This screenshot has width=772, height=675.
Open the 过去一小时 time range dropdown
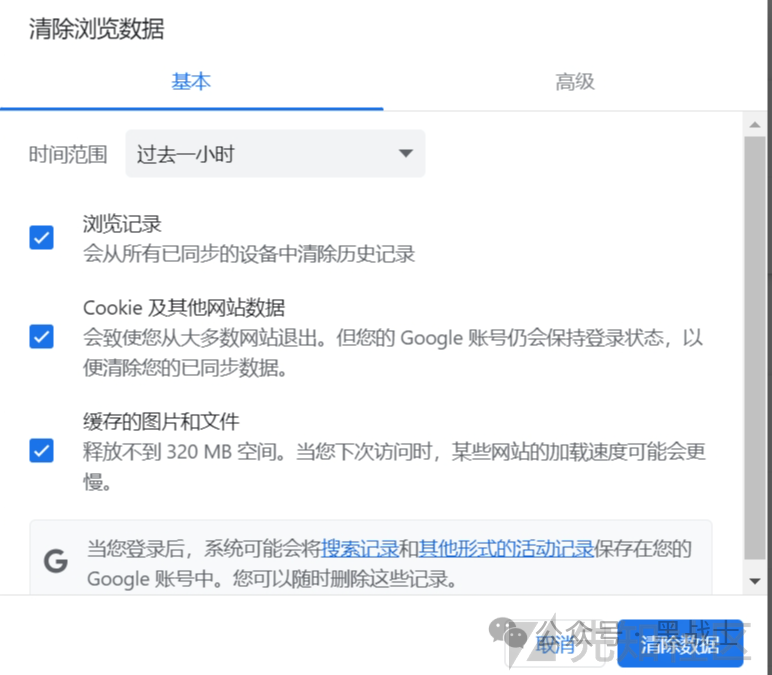[275, 154]
